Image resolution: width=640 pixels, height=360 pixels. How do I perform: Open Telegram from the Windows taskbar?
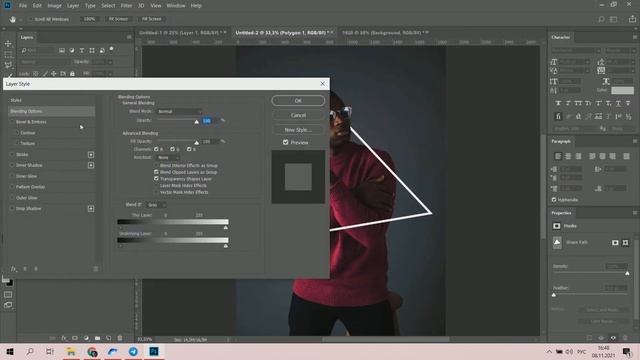point(133,351)
